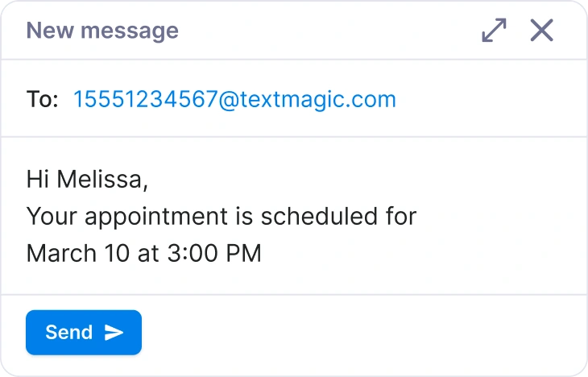
Task: Expand the New message window to fullscreen
Action: 494,31
